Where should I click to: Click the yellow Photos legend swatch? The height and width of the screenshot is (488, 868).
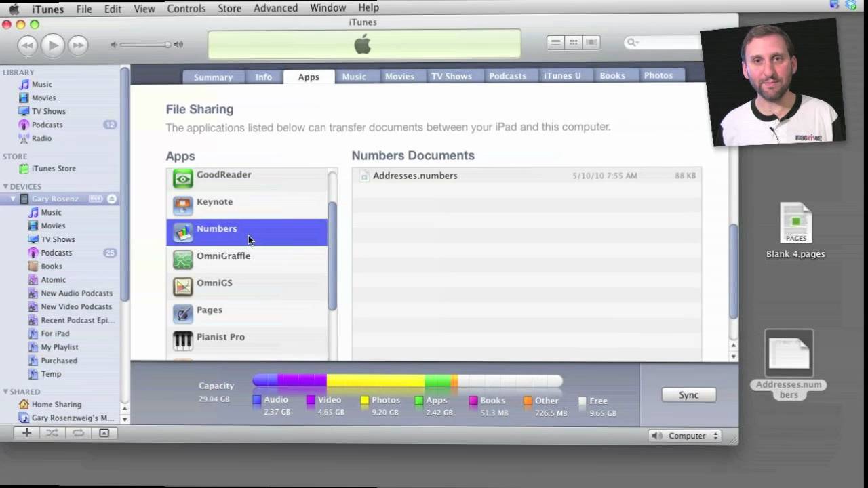click(x=365, y=401)
